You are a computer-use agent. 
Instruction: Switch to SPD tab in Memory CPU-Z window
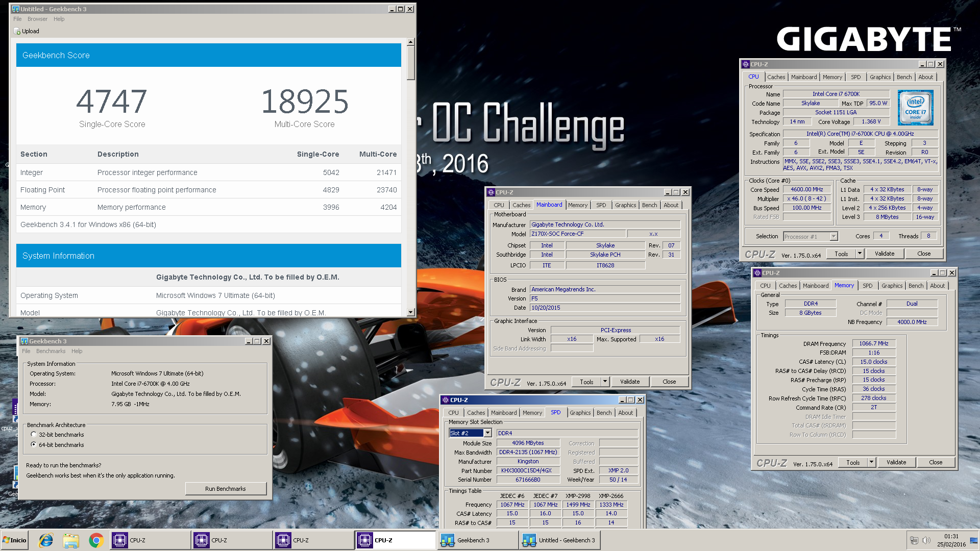(x=867, y=286)
